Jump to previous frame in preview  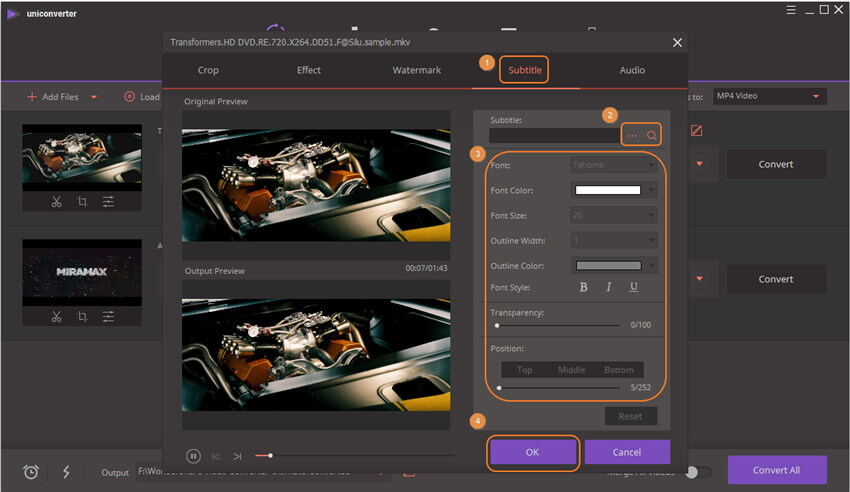click(x=216, y=456)
